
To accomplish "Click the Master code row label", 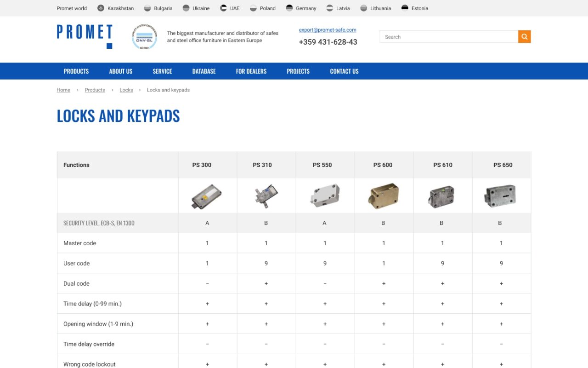I will tap(80, 243).
